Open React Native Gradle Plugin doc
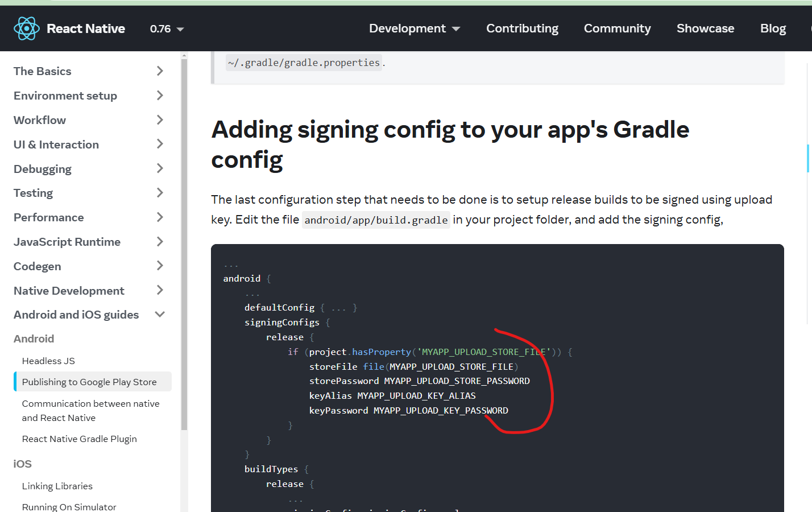 [80, 439]
